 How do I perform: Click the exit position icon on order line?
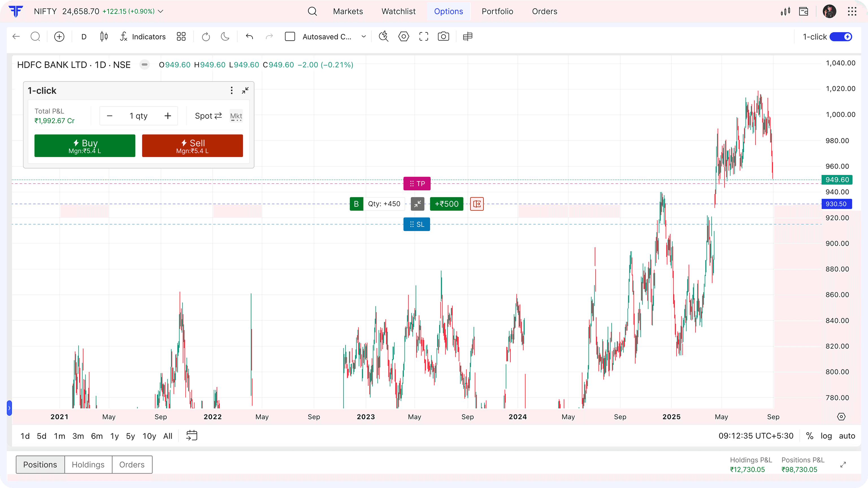coord(477,204)
